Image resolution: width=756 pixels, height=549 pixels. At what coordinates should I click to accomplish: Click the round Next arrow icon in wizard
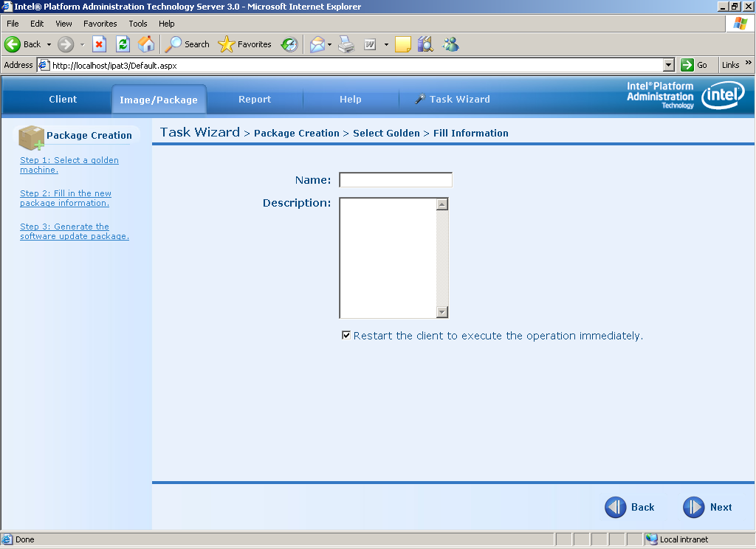pos(694,507)
